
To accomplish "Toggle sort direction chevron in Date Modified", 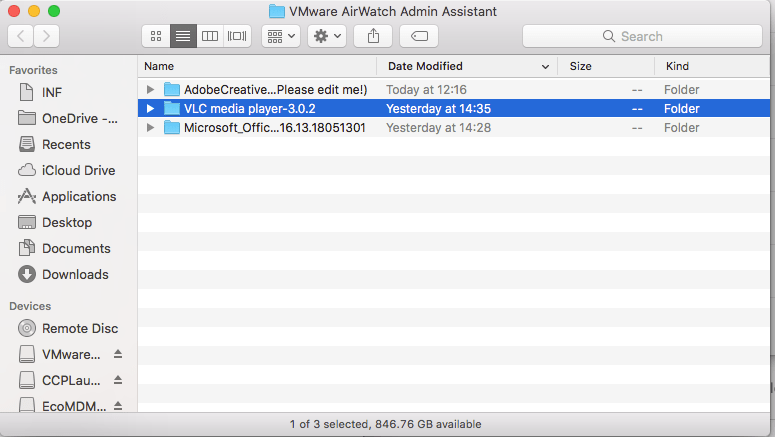I will tap(545, 67).
